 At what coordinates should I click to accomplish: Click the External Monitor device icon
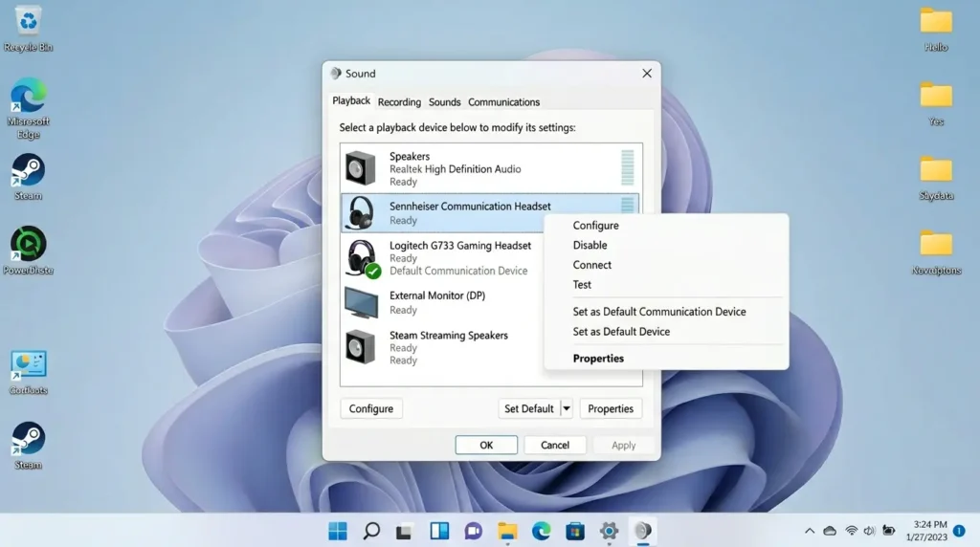(361, 303)
